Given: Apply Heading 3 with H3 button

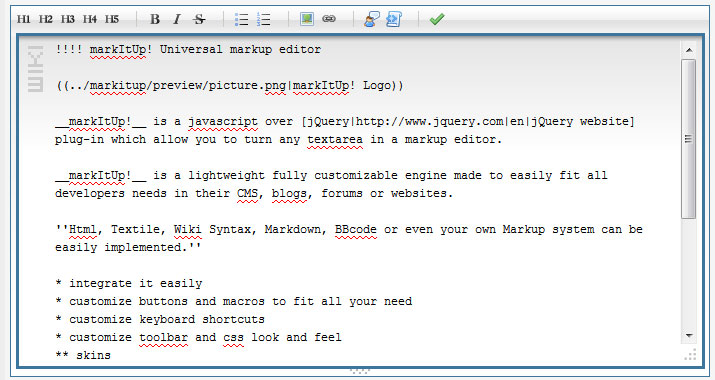Looking at the screenshot, I should coord(67,19).
